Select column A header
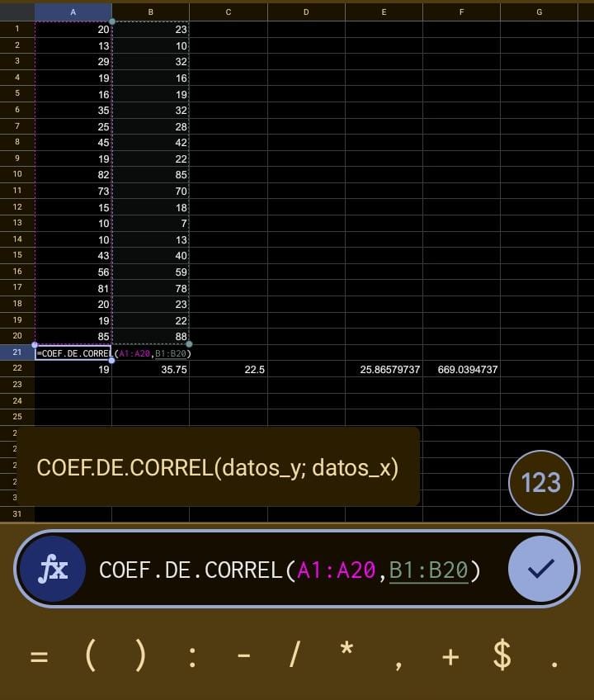594x700 pixels. click(x=73, y=12)
